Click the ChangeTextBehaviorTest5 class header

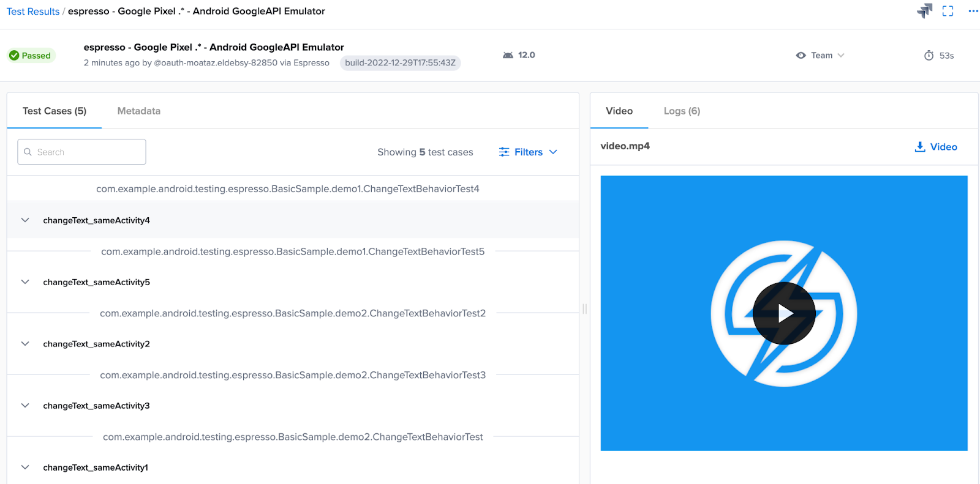pyautogui.click(x=293, y=251)
